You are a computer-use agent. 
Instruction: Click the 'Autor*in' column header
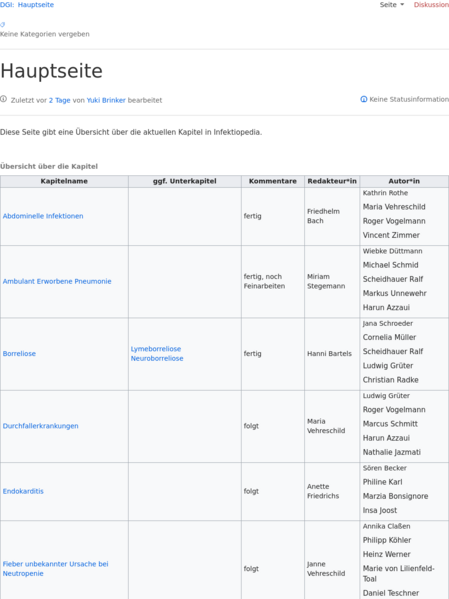(x=404, y=181)
